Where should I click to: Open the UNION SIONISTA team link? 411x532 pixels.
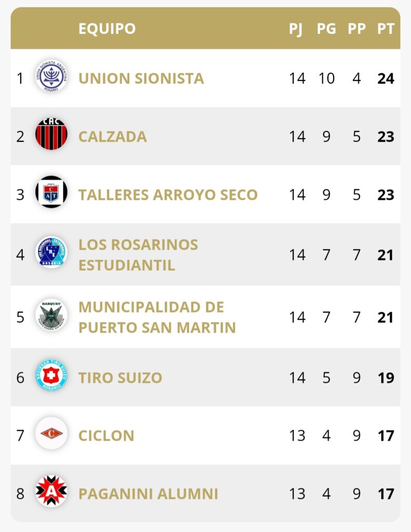[x=141, y=78]
